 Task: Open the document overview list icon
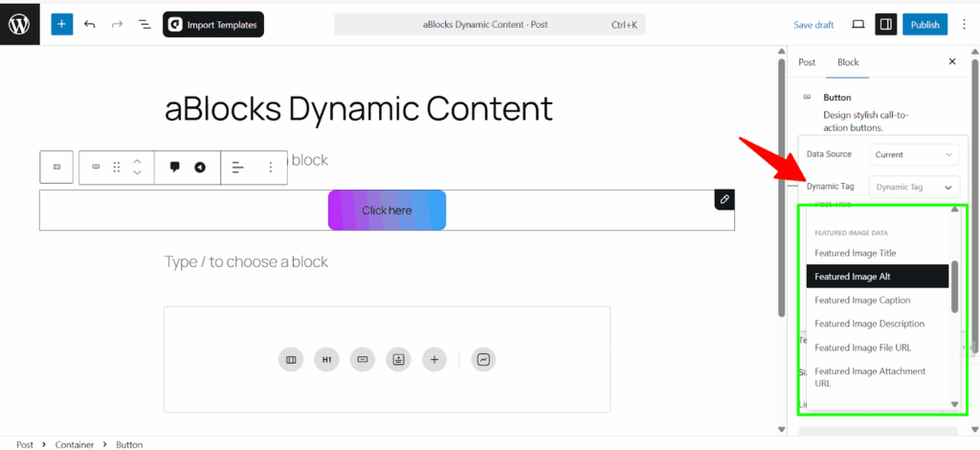[x=145, y=24]
